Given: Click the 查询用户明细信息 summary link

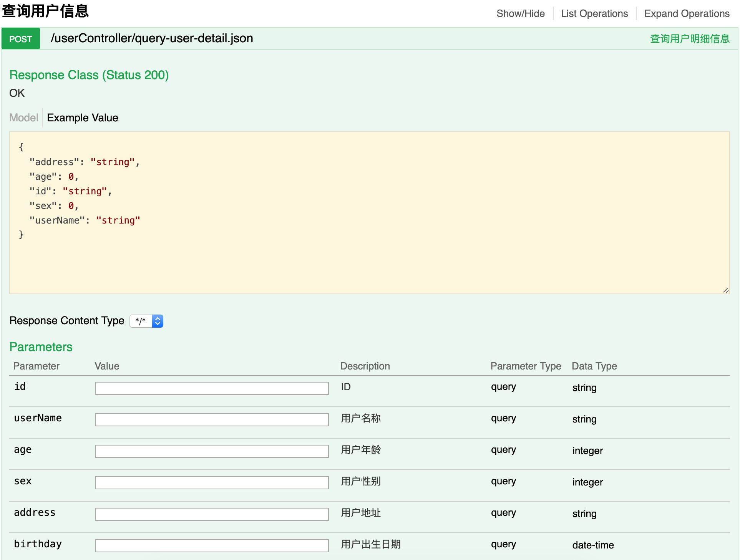Looking at the screenshot, I should [690, 39].
